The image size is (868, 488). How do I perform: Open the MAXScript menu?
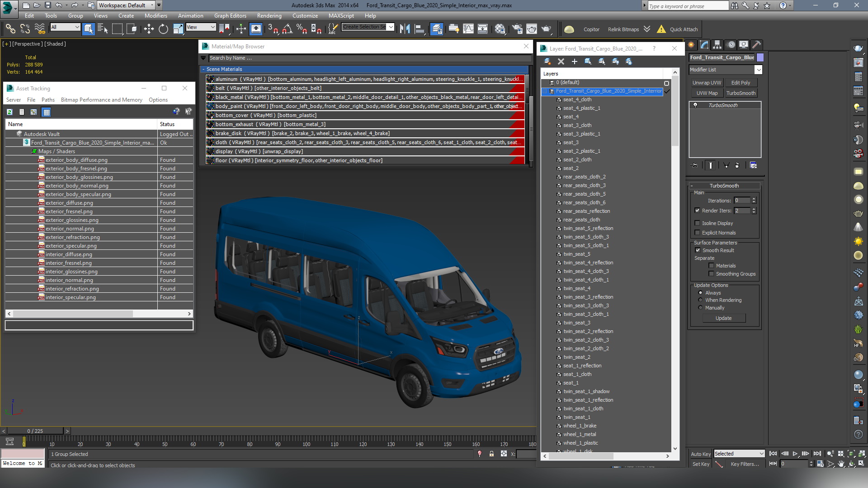coord(341,16)
